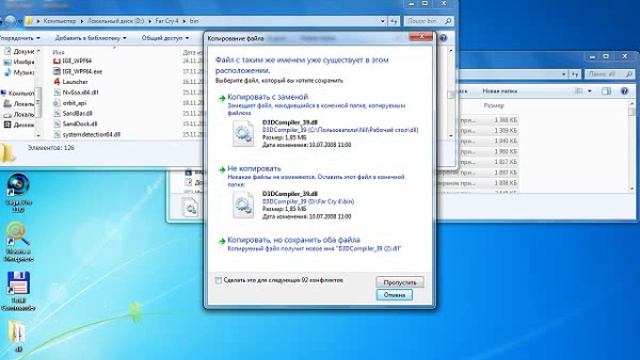Open view options dropdown in right window
Image resolution: width=640 pixels, height=360 pixels.
tap(590, 91)
